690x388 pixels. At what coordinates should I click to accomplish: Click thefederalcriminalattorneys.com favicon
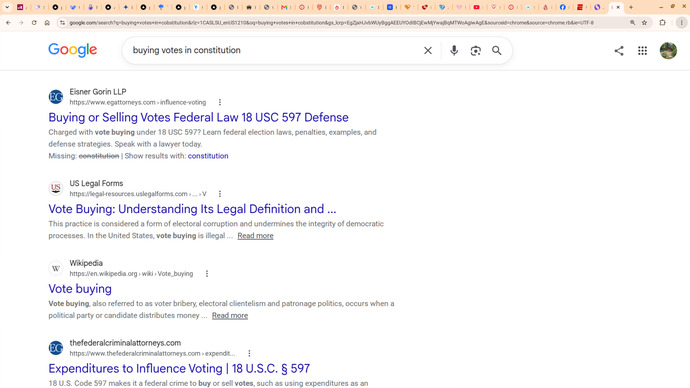(x=56, y=348)
